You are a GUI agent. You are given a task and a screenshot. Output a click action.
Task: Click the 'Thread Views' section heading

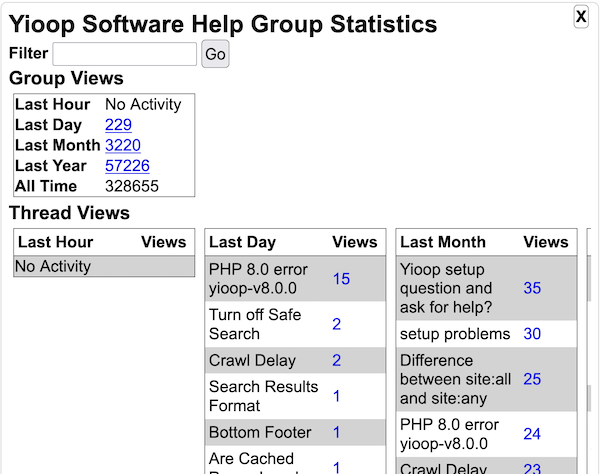coord(69,213)
